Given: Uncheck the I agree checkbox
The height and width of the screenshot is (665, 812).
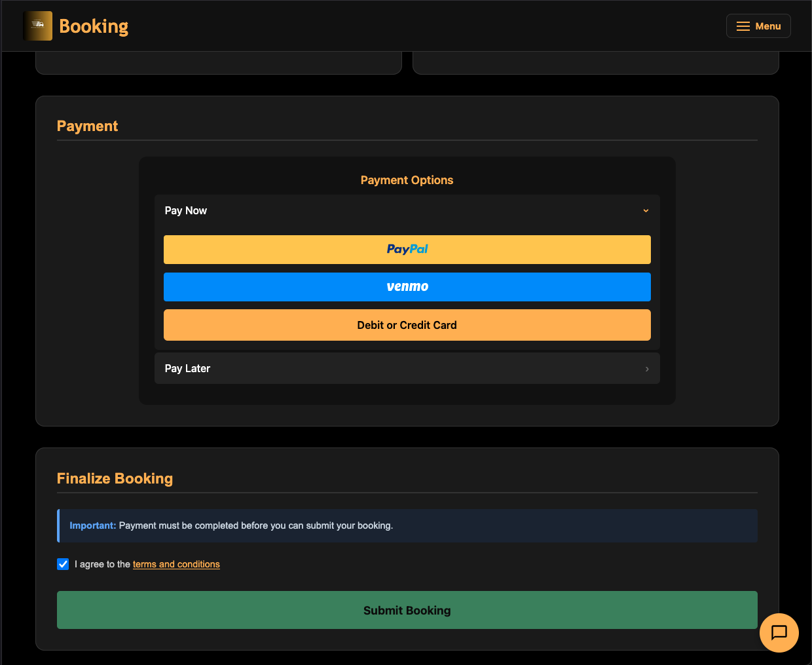Looking at the screenshot, I should 62,564.
